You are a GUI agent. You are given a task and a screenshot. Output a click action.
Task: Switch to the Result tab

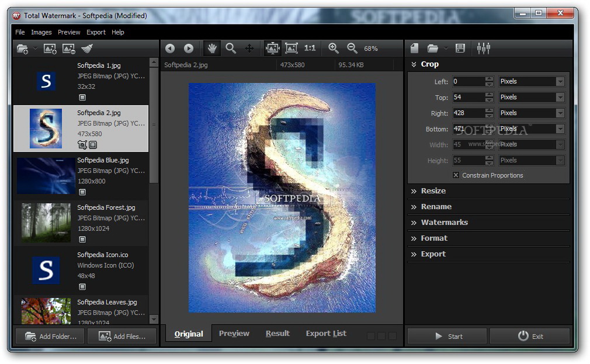point(277,334)
